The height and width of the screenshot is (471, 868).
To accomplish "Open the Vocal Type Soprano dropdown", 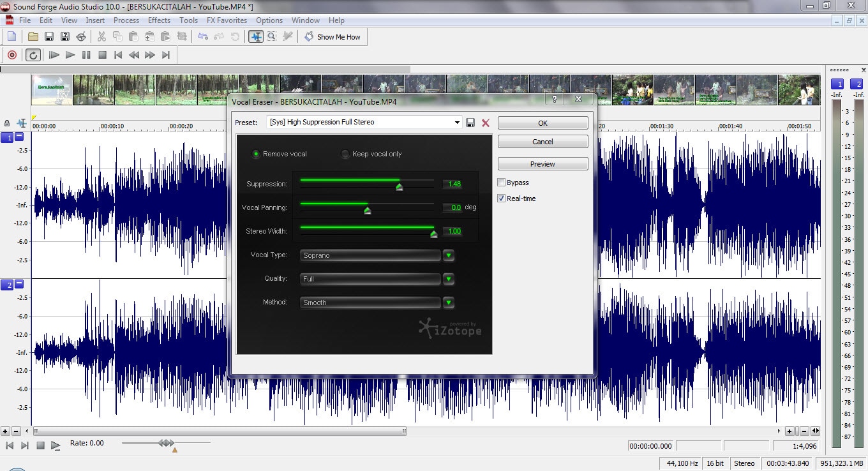I will [x=449, y=255].
